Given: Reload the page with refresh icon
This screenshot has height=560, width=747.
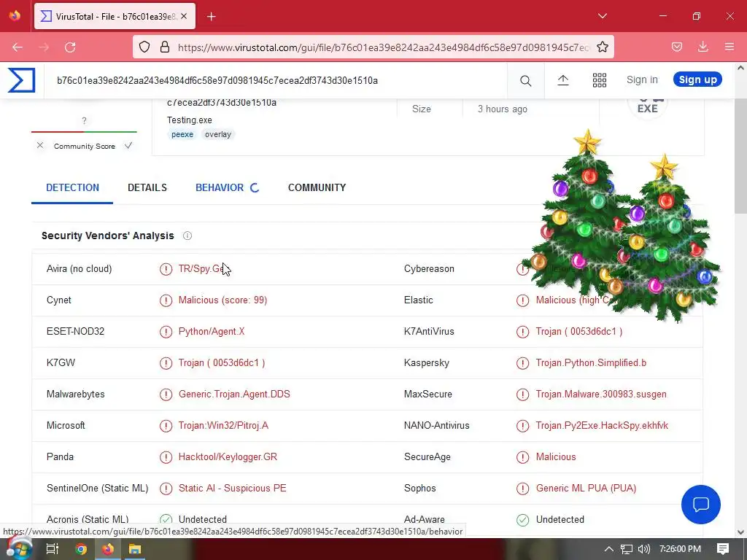Looking at the screenshot, I should 70,47.
